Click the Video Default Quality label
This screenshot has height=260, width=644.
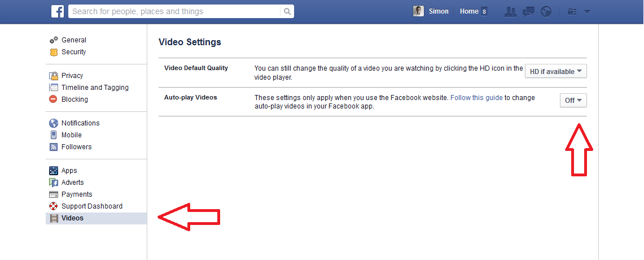click(196, 68)
